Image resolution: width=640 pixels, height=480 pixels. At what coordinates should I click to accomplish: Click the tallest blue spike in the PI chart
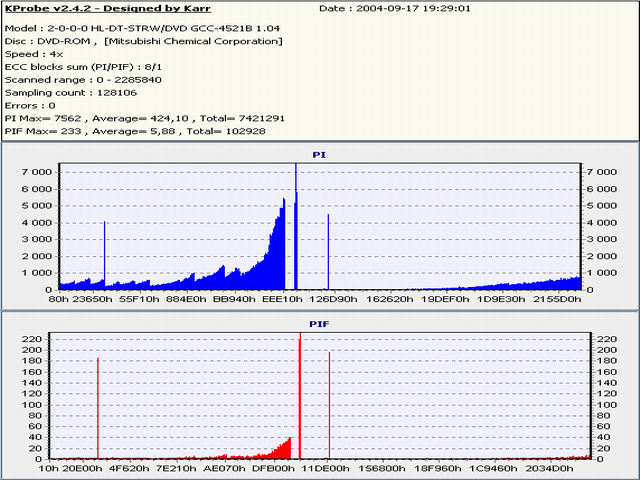(296, 227)
